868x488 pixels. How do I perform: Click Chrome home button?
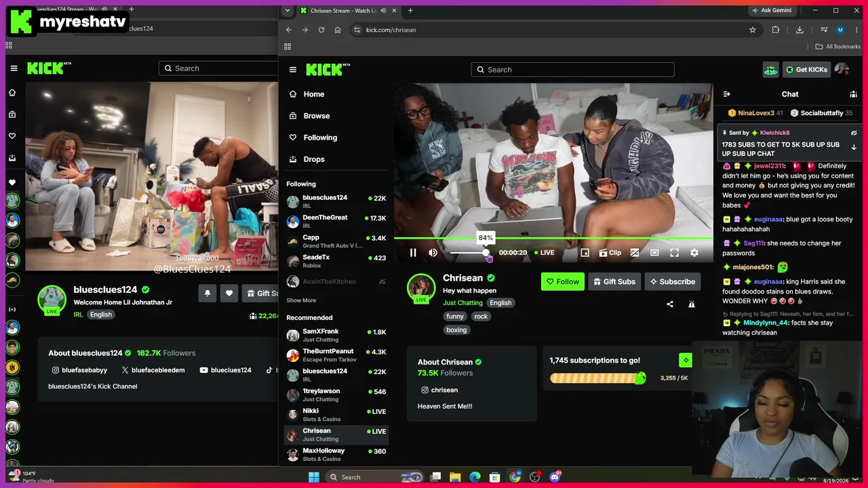pyautogui.click(x=338, y=30)
